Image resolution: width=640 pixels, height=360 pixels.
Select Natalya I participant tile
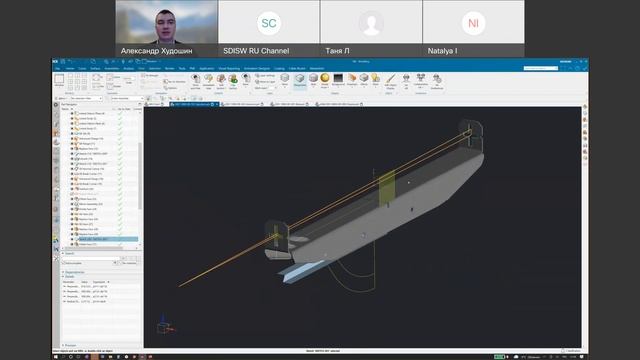click(473, 28)
